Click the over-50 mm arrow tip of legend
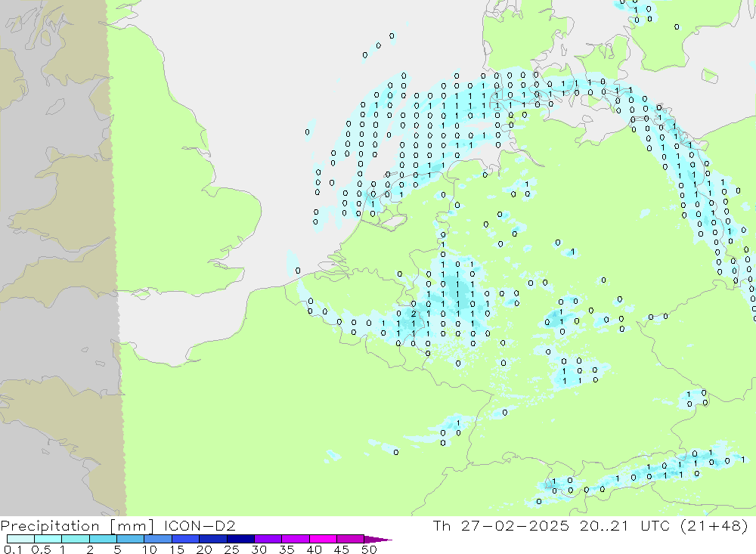 click(378, 539)
